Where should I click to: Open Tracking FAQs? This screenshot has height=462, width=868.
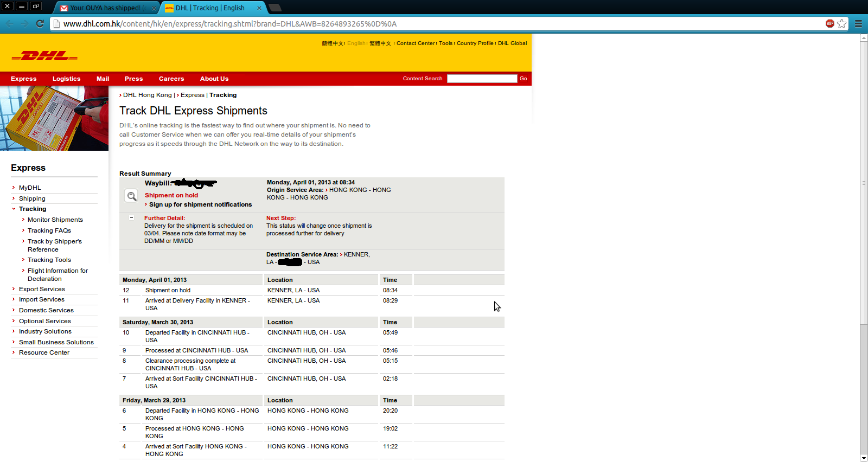click(x=49, y=230)
